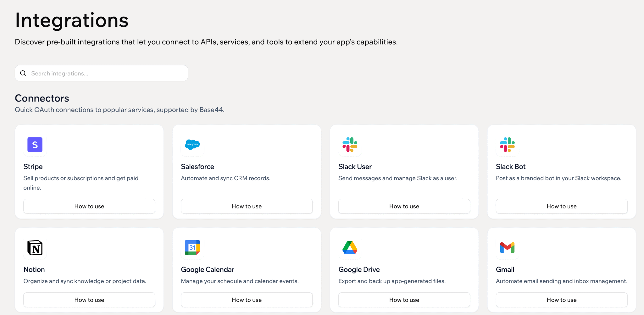
Task: Click 'Quick OAuth connections' subtitle text
Action: pyautogui.click(x=119, y=110)
